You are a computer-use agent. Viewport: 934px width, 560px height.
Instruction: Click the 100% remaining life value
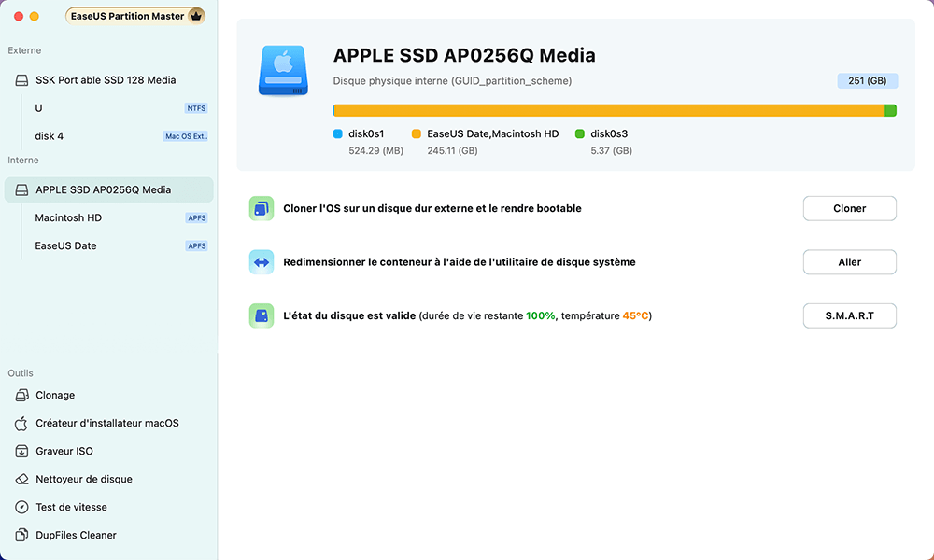(540, 316)
